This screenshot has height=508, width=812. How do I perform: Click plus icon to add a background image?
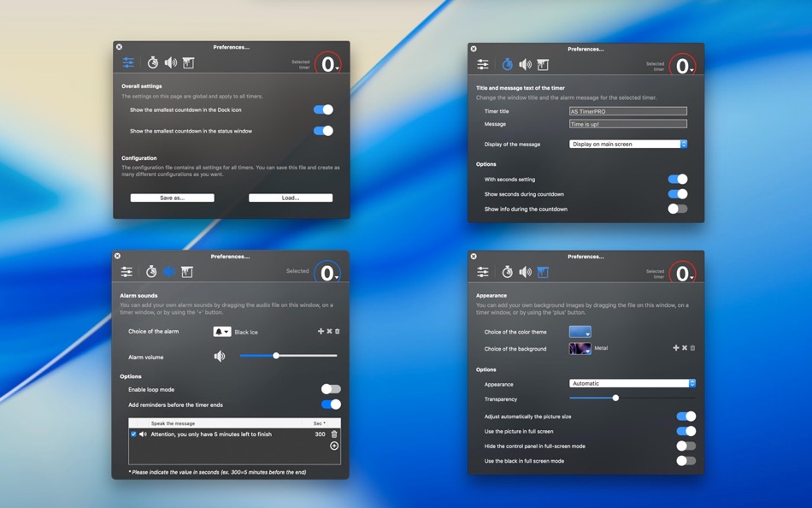675,348
